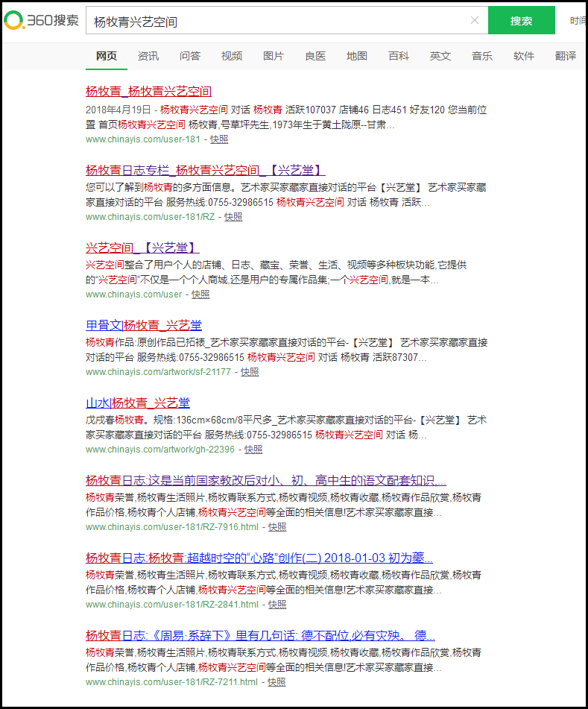Clear search box with the X icon
Image resolution: width=588 pixels, height=709 pixels.
pyautogui.click(x=475, y=20)
